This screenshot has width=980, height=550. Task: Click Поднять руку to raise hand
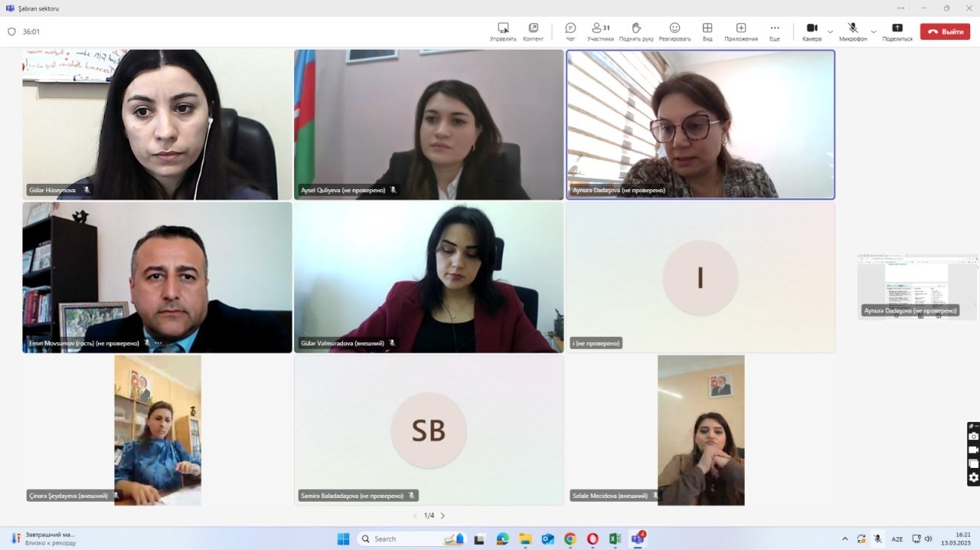coord(635,32)
